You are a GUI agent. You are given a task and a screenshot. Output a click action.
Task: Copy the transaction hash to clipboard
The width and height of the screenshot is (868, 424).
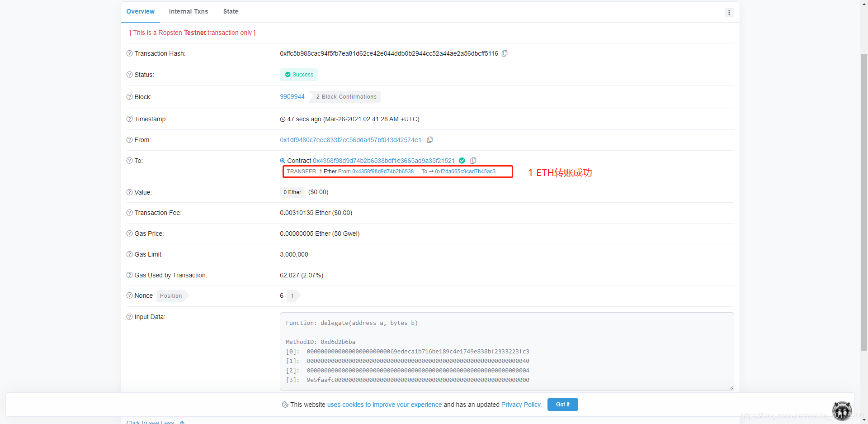pos(505,53)
